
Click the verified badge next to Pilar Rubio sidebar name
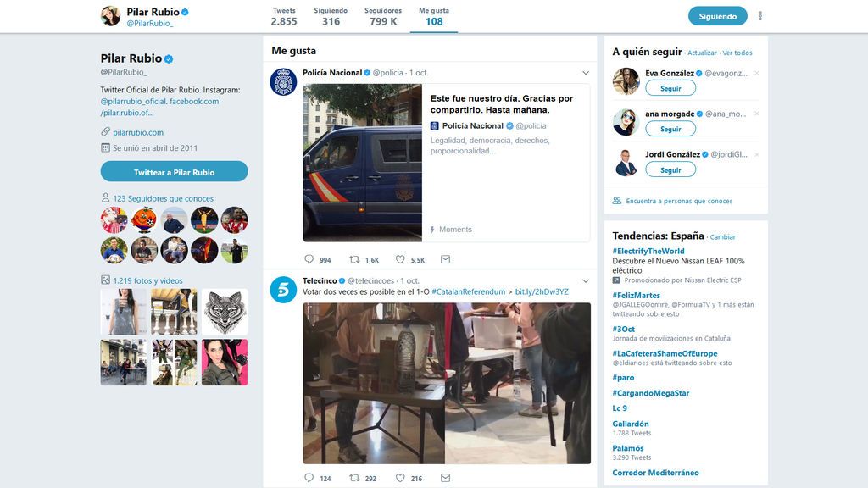(x=169, y=58)
